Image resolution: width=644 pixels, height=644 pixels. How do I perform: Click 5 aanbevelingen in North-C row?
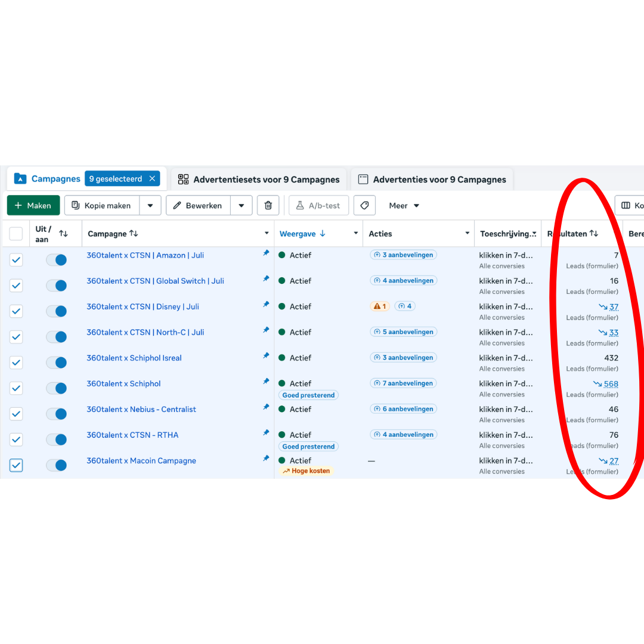click(x=403, y=332)
